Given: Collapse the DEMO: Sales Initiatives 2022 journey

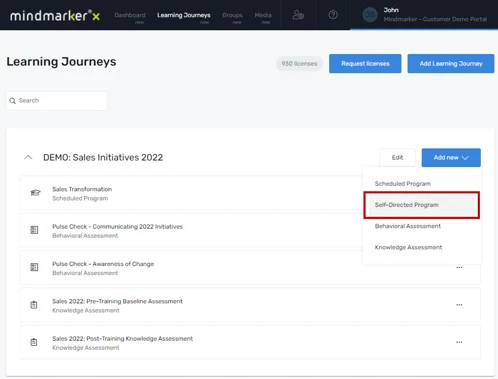Looking at the screenshot, I should click(x=28, y=157).
